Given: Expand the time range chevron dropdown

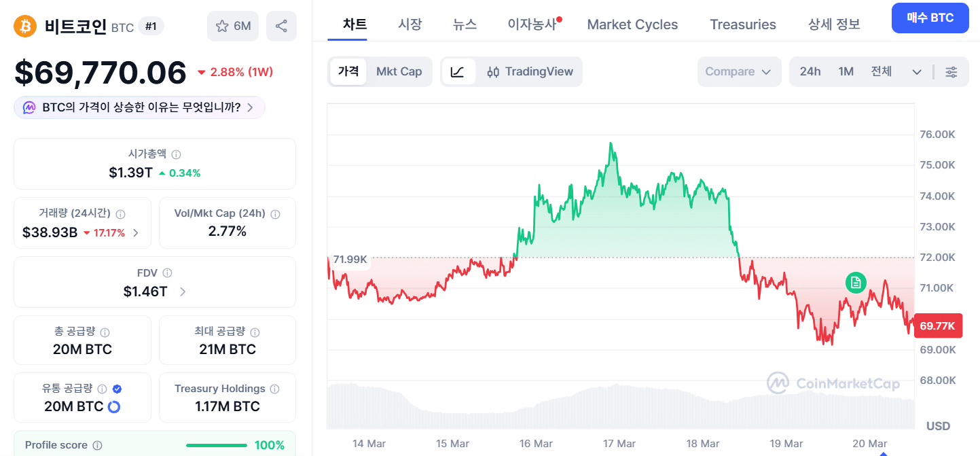Looking at the screenshot, I should [917, 72].
